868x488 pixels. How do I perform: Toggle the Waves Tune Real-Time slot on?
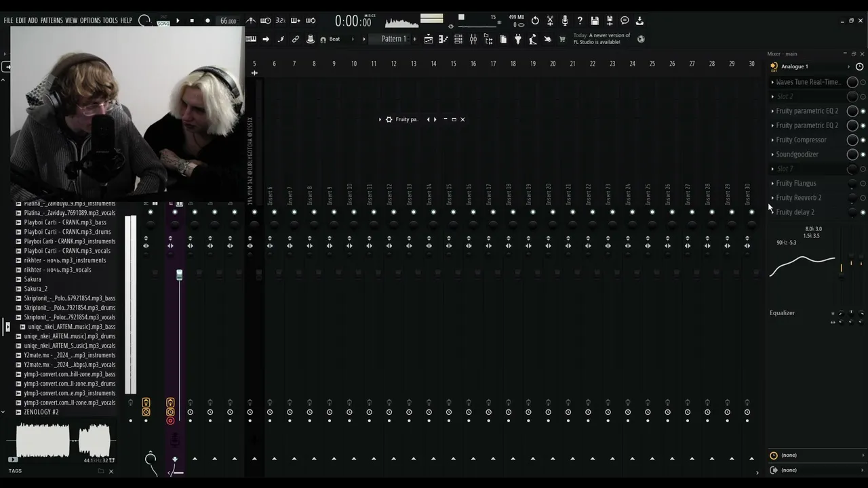pyautogui.click(x=863, y=82)
